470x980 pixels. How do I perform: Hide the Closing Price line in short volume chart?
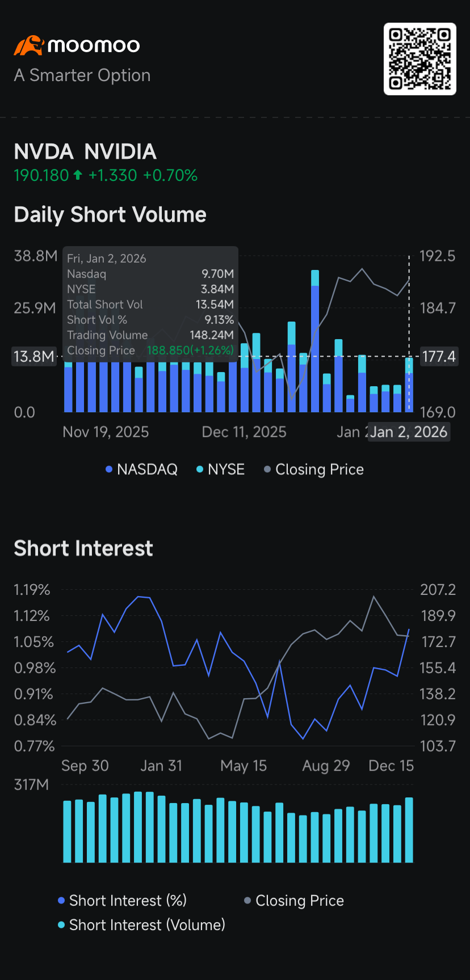(x=314, y=470)
